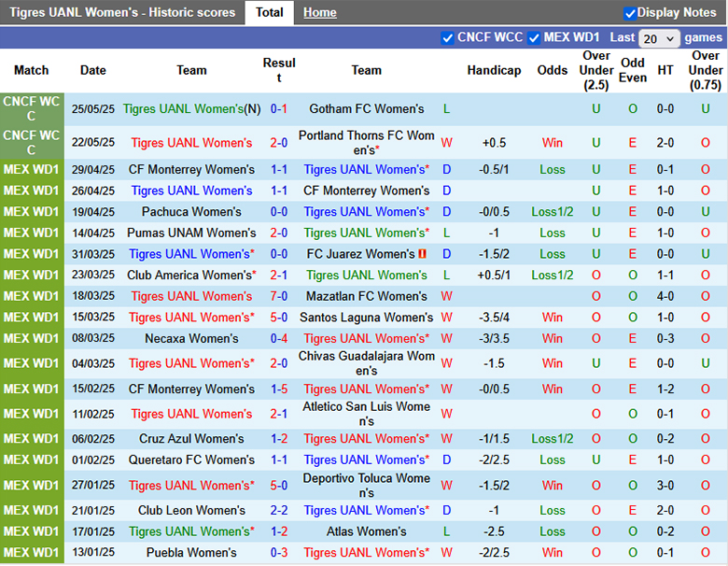
Task: Open Pachuca Women's team link
Action: (x=191, y=211)
